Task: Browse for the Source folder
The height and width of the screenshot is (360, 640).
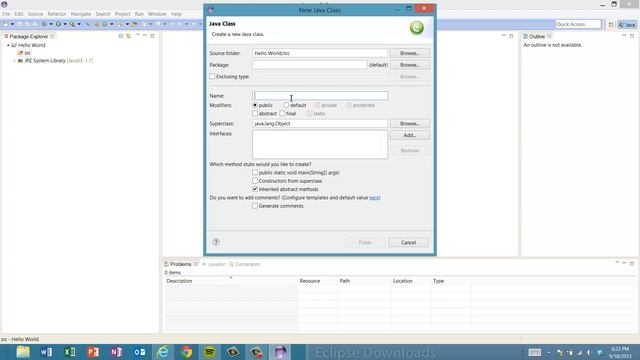Action: 409,53
